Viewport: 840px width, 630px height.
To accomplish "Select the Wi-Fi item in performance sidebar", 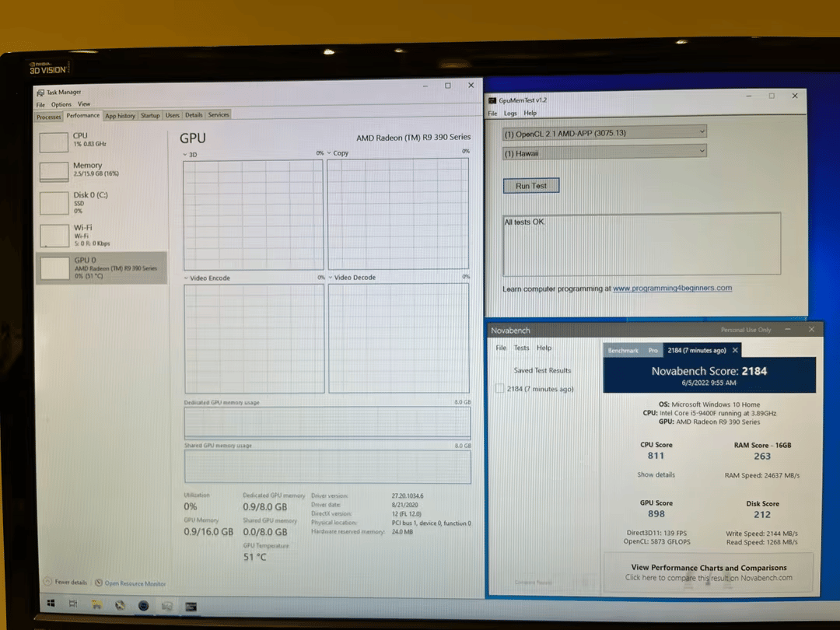I will pyautogui.click(x=101, y=235).
